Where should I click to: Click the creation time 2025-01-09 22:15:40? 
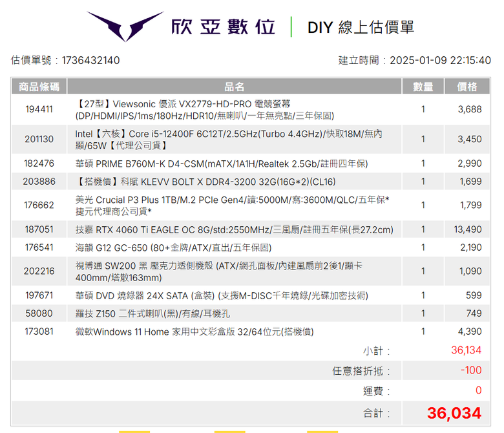point(440,60)
